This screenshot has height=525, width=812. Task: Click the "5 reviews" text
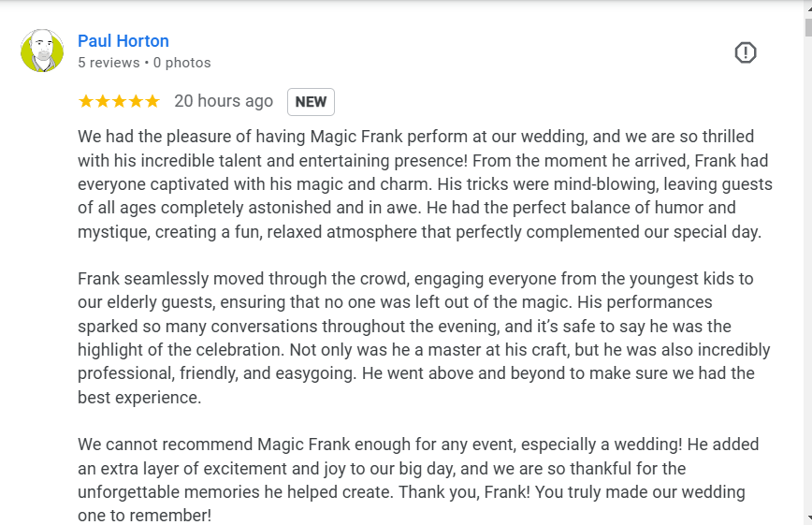pos(109,63)
